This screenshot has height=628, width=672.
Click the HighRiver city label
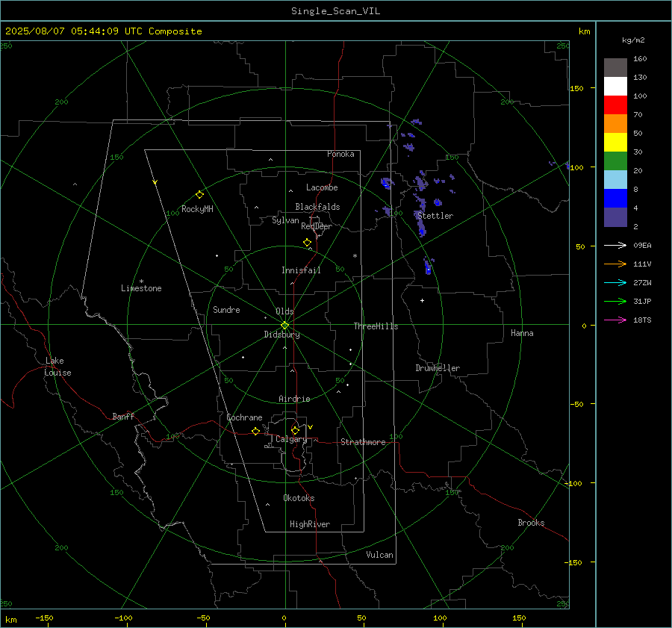[310, 524]
